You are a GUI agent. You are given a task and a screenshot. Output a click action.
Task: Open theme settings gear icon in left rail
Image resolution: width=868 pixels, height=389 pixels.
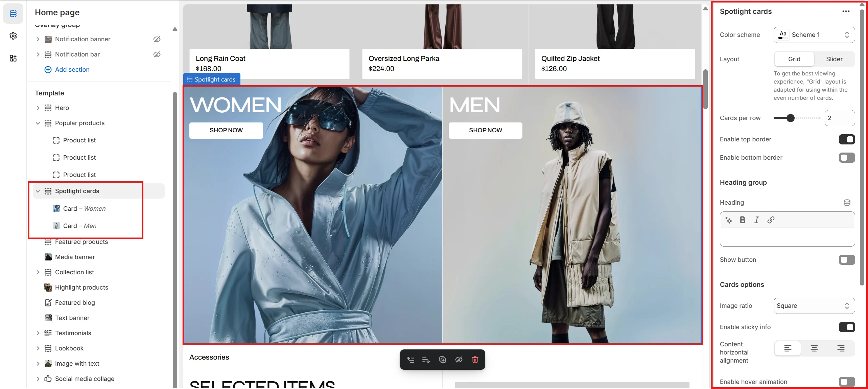click(x=13, y=36)
